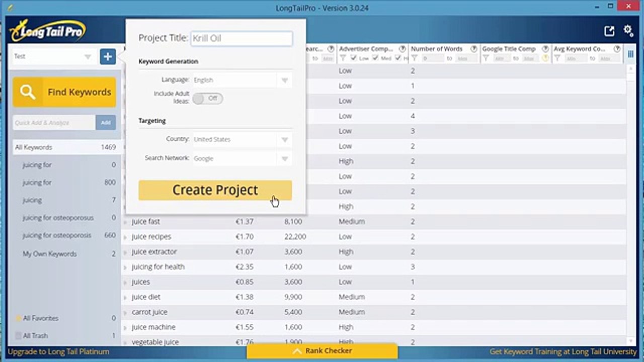Click the All Favorites star icon
The width and height of the screenshot is (644, 362).
point(19,318)
